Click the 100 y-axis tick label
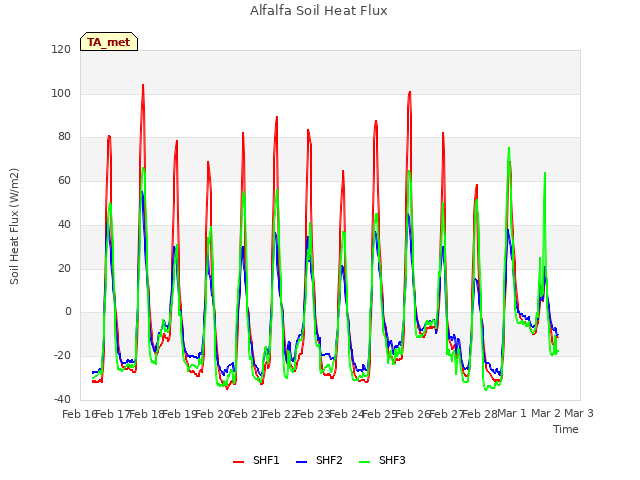This screenshot has height=480, width=640. (x=61, y=93)
